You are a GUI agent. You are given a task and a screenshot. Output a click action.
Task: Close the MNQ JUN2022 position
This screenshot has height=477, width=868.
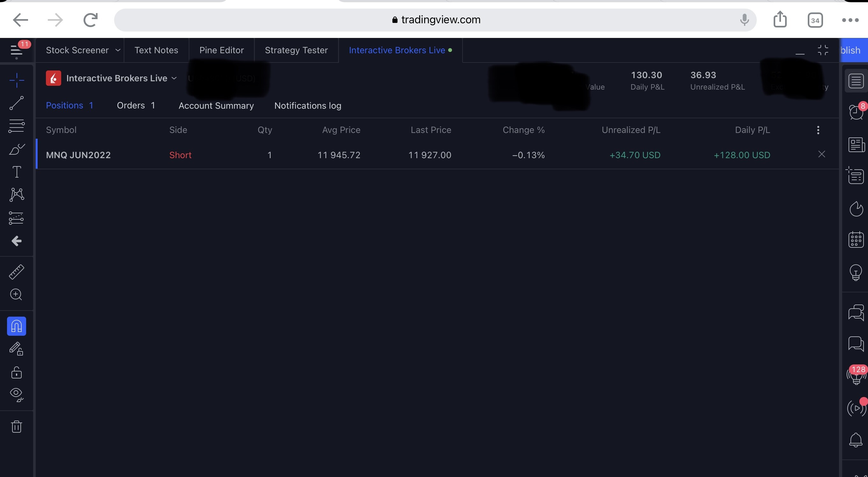tap(821, 154)
